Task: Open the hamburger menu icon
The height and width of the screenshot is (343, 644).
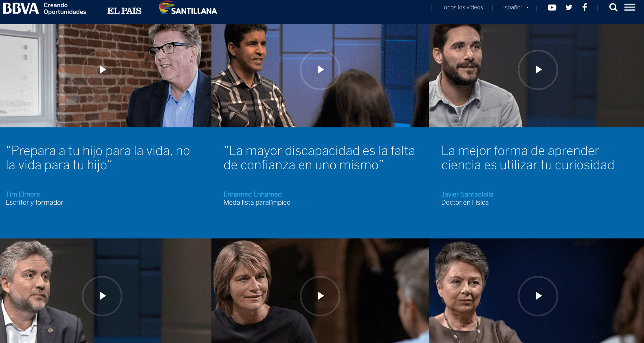Action: 630,7
